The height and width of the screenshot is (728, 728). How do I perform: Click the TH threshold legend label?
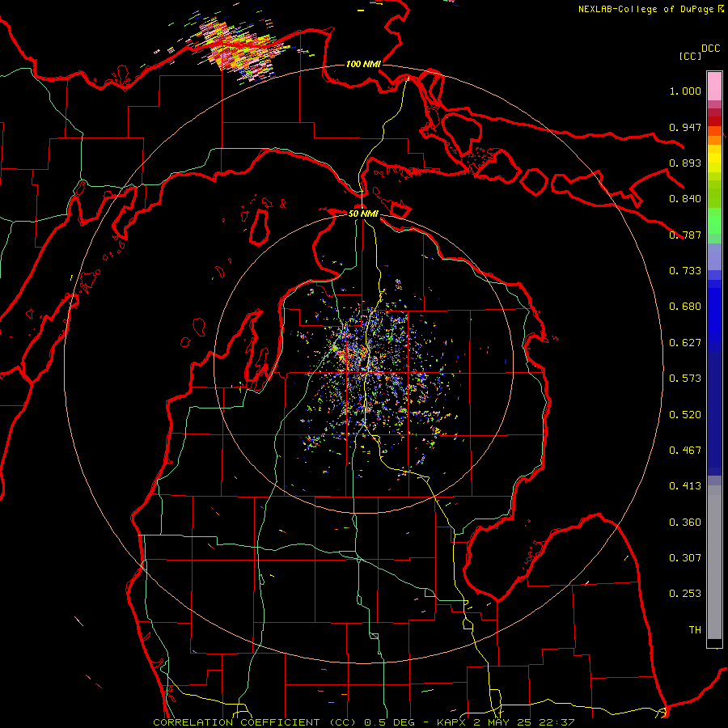click(695, 630)
